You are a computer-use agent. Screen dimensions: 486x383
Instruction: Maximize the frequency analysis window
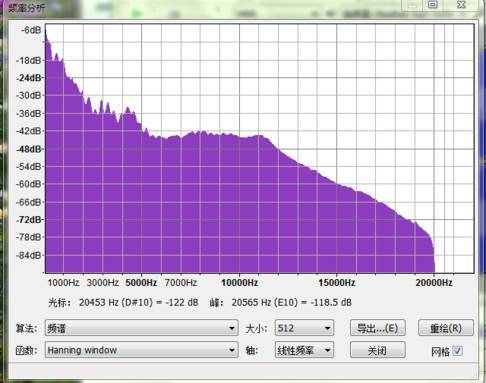click(433, 5)
